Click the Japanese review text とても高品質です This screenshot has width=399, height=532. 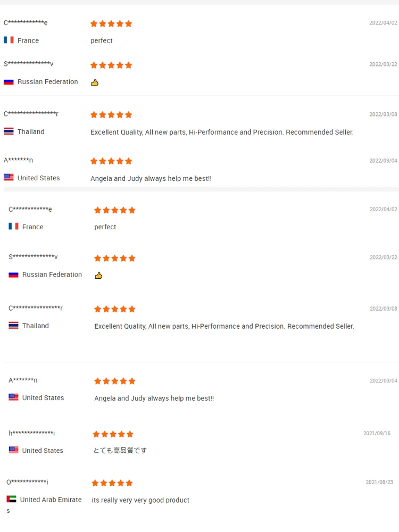[x=120, y=451]
